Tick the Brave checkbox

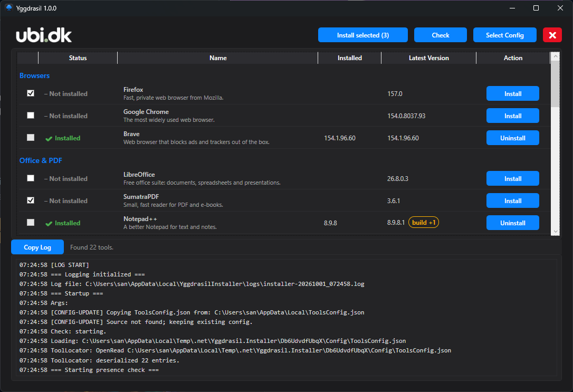pyautogui.click(x=31, y=137)
